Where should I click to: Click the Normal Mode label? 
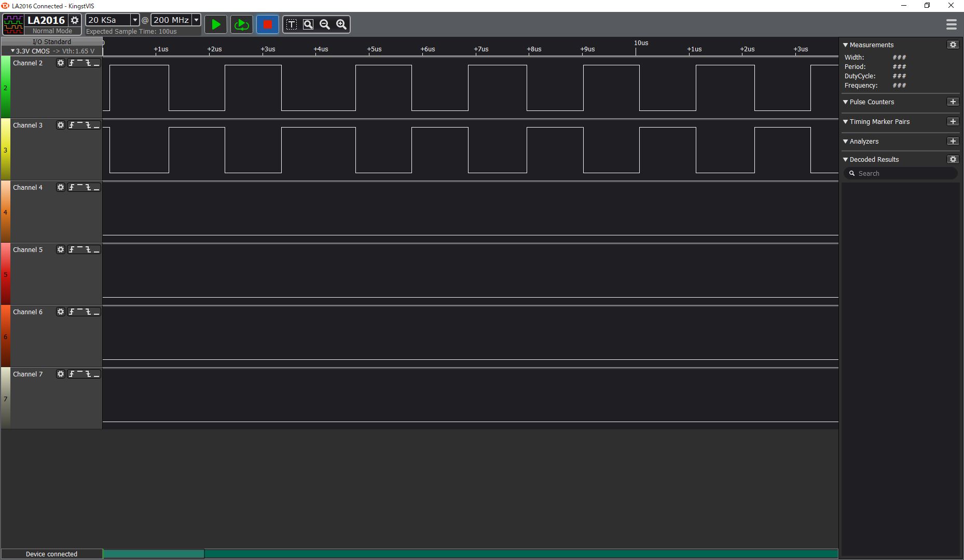coord(52,31)
